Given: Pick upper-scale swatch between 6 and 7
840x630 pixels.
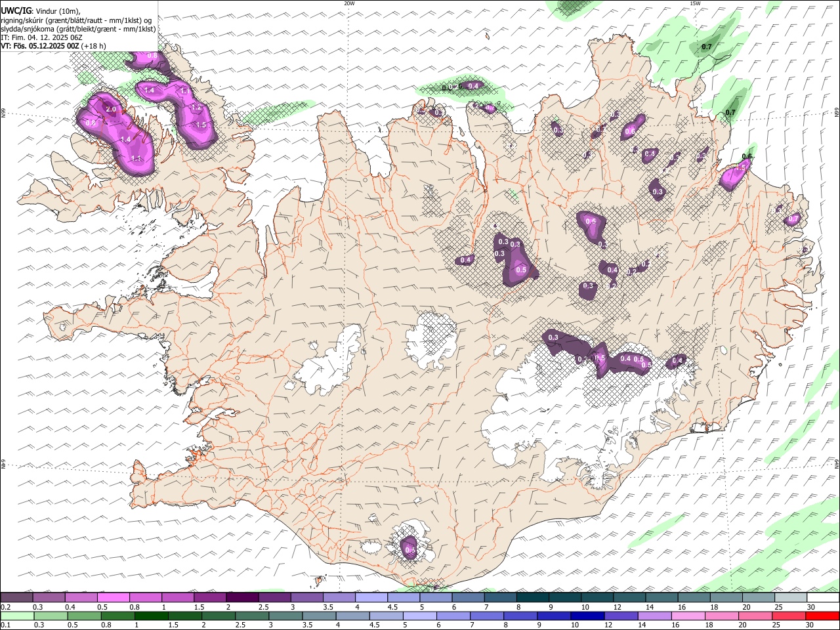Looking at the screenshot, I should tap(468, 597).
